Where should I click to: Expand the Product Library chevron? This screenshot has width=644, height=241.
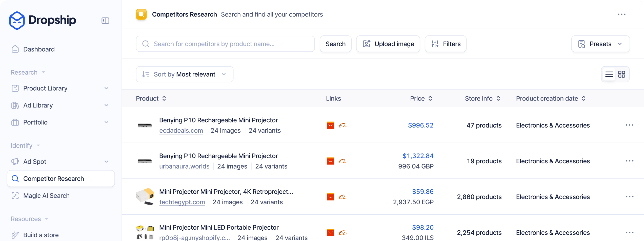[x=106, y=88]
